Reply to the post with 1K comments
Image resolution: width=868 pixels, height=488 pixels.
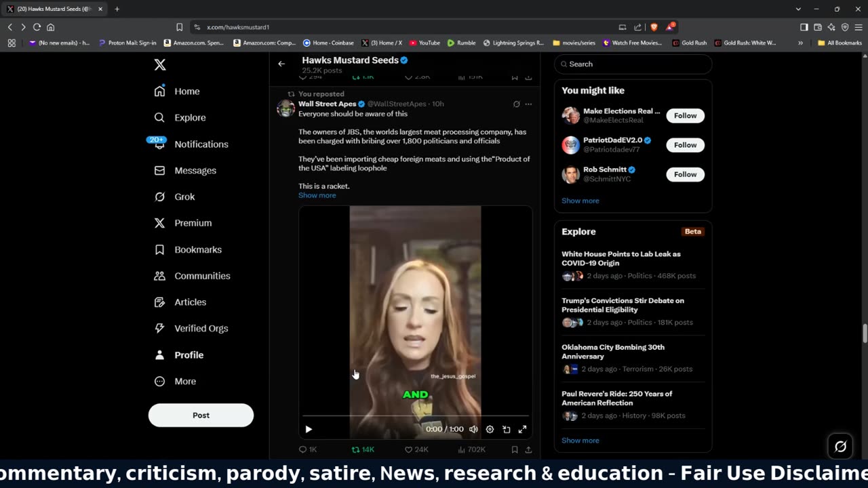(x=308, y=449)
